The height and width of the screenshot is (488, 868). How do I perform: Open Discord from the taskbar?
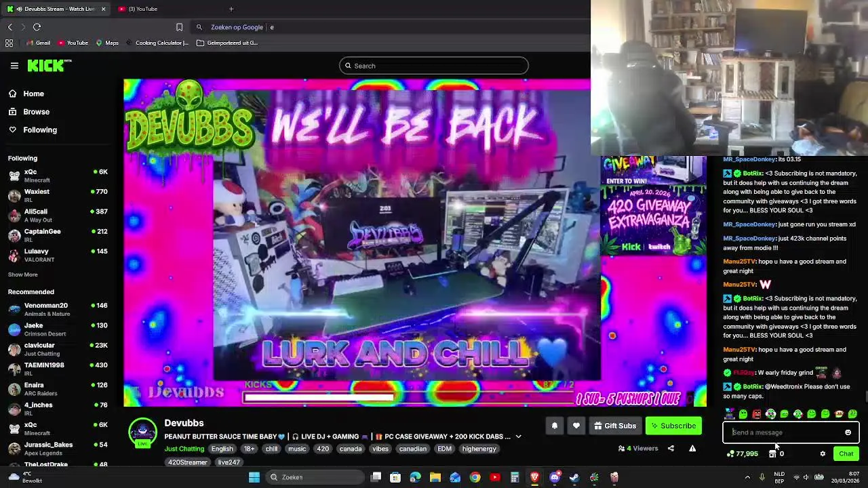coord(555,477)
